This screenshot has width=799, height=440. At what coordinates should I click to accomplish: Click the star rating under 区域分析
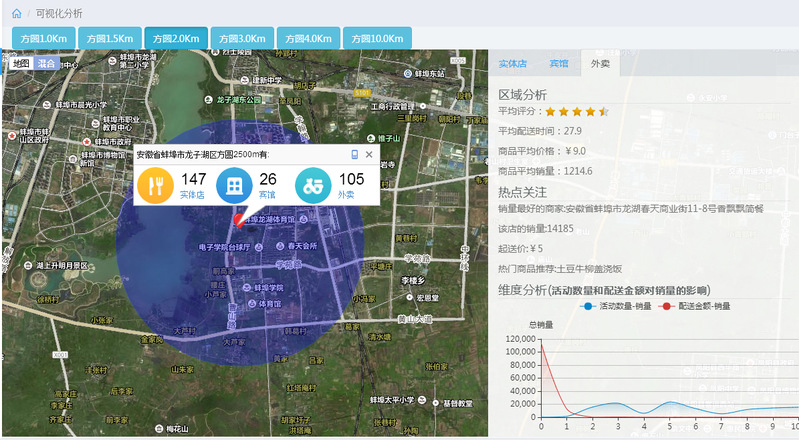point(577,112)
